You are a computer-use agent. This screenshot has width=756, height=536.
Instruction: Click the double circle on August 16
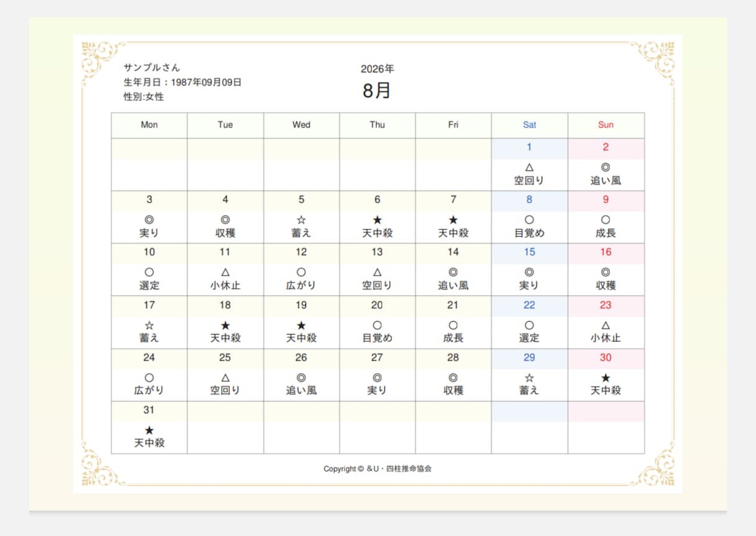(x=605, y=272)
